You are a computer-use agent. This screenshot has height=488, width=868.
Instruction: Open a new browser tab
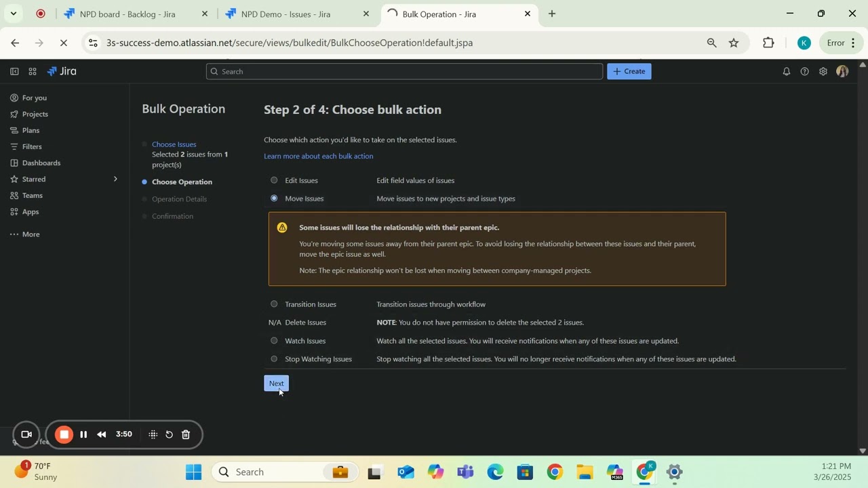tap(552, 14)
